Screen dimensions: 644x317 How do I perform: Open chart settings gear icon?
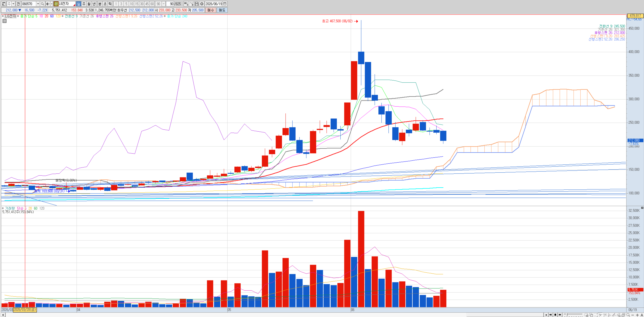(202, 4)
